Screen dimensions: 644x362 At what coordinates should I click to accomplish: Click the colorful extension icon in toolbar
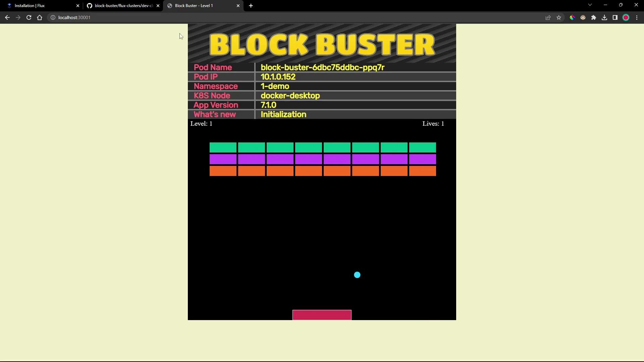pyautogui.click(x=572, y=17)
